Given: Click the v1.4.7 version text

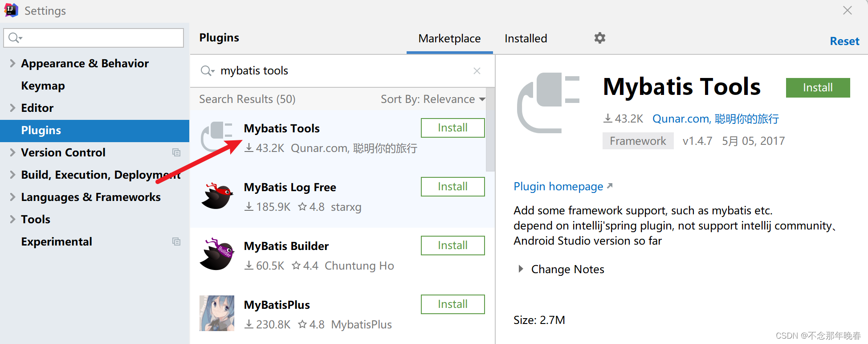Looking at the screenshot, I should [x=697, y=141].
